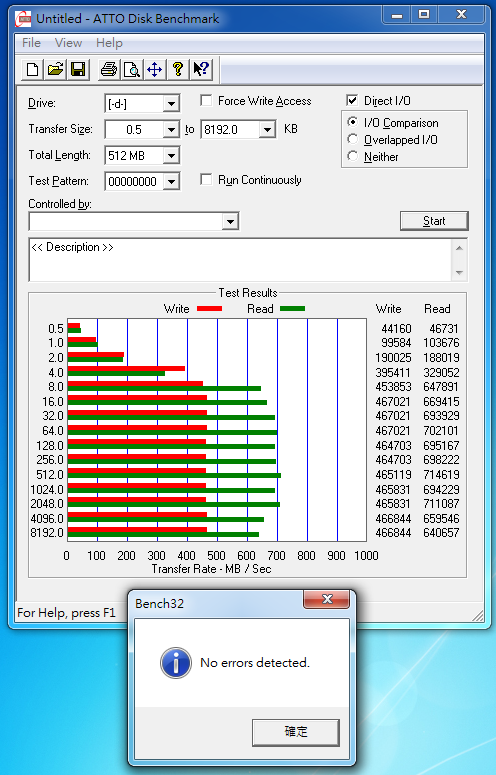Click the read value 702101
Image resolution: width=496 pixels, height=775 pixels.
click(441, 431)
